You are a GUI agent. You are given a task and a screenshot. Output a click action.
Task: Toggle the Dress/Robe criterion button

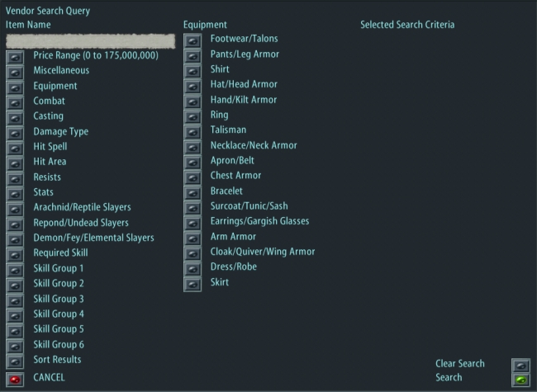tap(192, 269)
